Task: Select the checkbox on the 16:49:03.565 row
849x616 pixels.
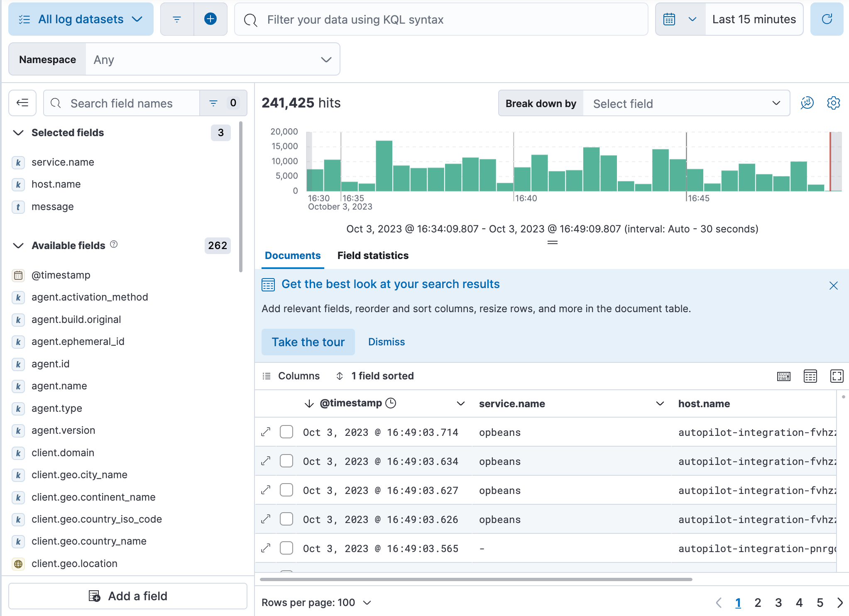Action: point(286,548)
